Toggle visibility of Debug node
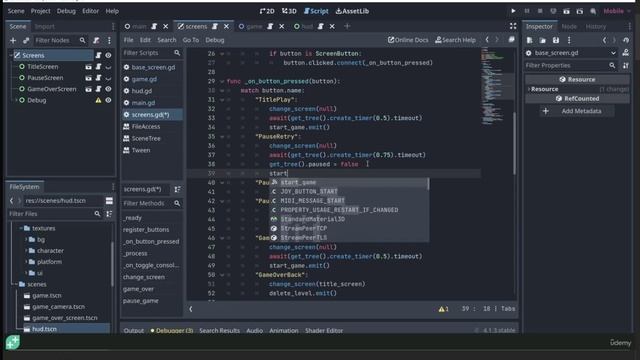640x360 pixels. (x=108, y=100)
